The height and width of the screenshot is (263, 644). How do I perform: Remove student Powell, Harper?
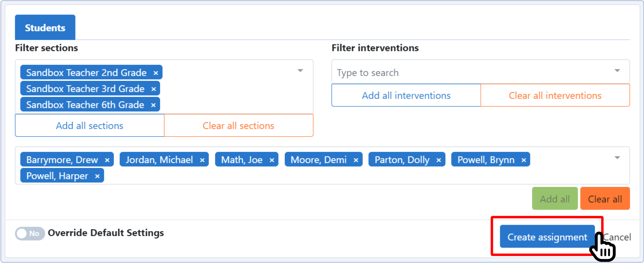pyautogui.click(x=97, y=176)
